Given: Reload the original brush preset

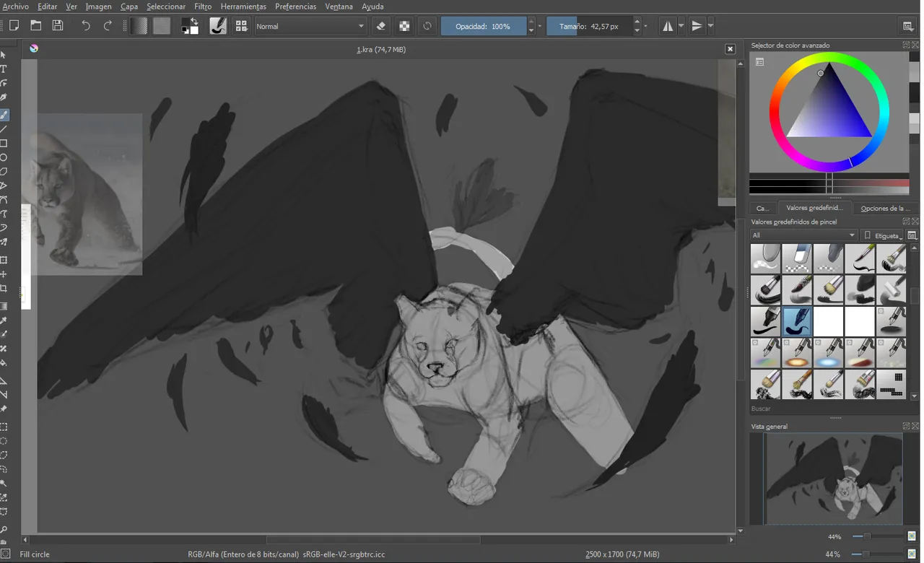Looking at the screenshot, I should point(427,26).
